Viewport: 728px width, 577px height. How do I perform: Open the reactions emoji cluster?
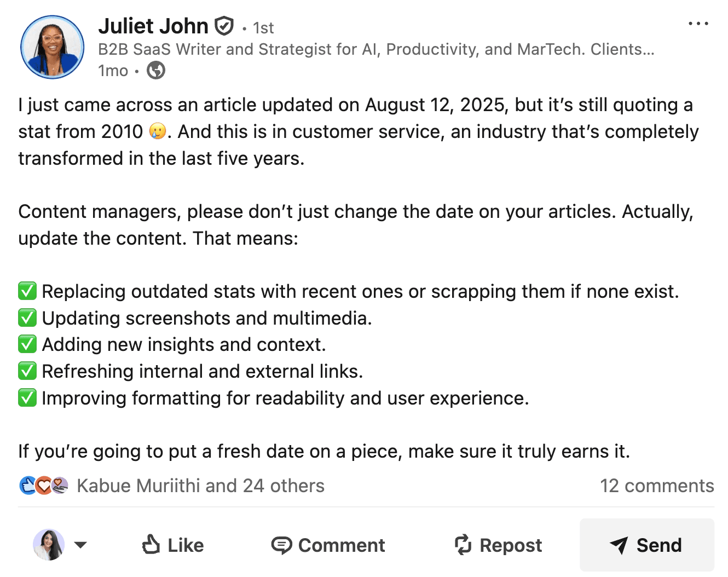[x=44, y=486]
